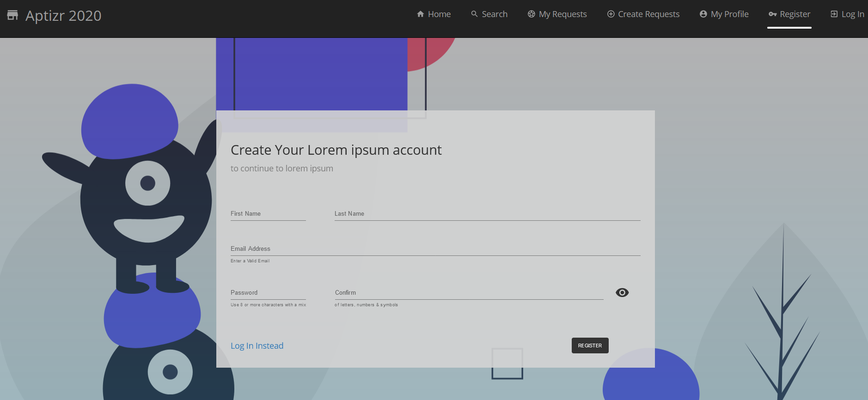This screenshot has width=868, height=400.
Task: Click the Home house icon
Action: point(421,14)
